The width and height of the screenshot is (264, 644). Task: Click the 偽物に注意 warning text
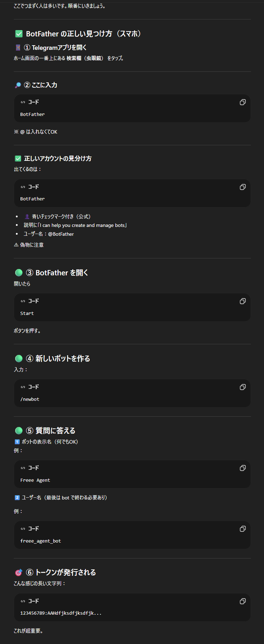pyautogui.click(x=31, y=245)
